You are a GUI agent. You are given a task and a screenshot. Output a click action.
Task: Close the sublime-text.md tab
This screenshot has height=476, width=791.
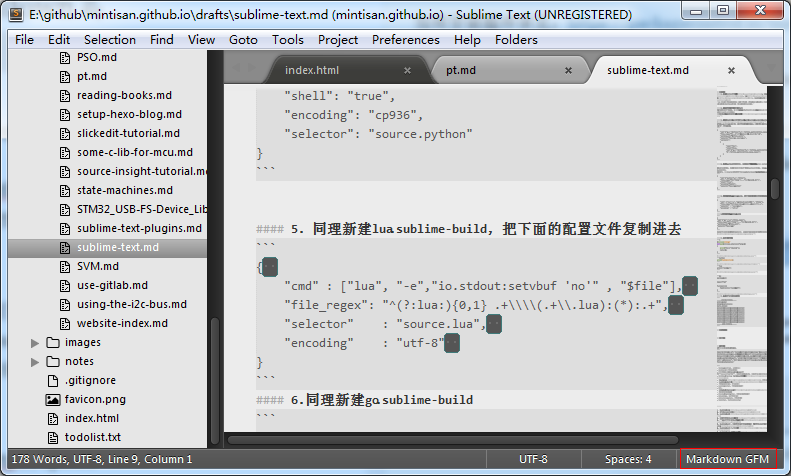point(731,71)
